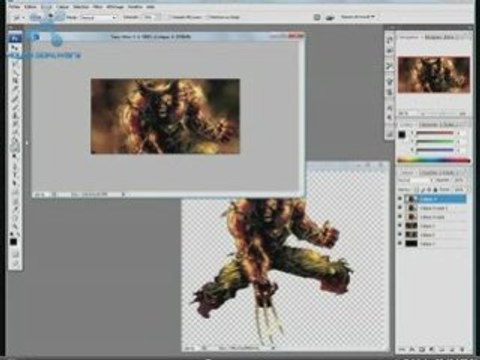Screen dimensions: 480x360
Task: Open the strength slider arrow in options bar
Action: 158,17
